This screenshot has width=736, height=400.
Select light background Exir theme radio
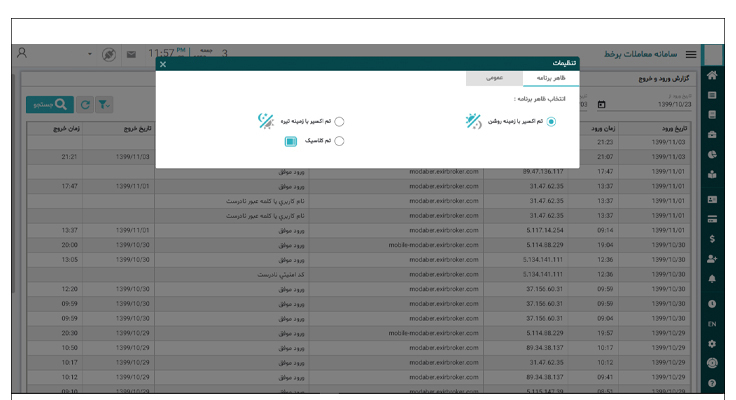(551, 121)
